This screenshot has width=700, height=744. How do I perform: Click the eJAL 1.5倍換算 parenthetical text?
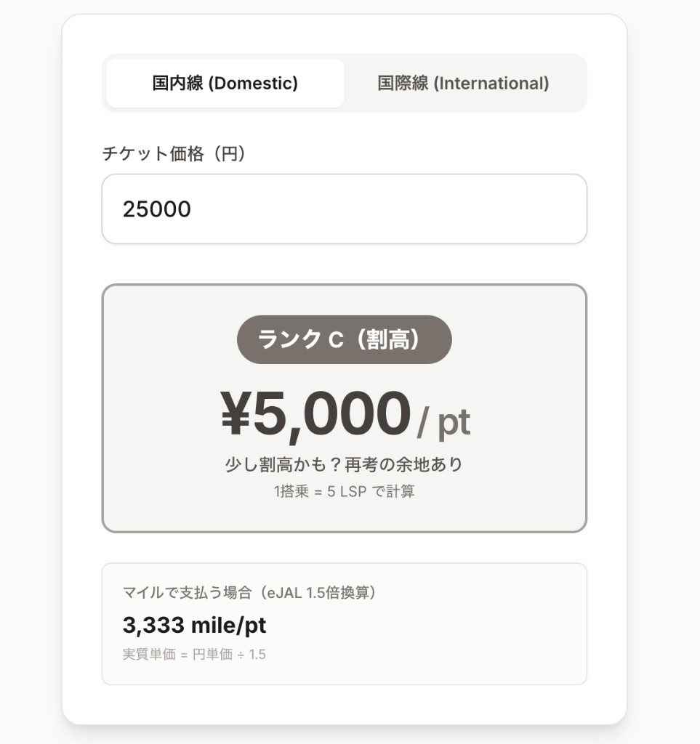point(318,593)
